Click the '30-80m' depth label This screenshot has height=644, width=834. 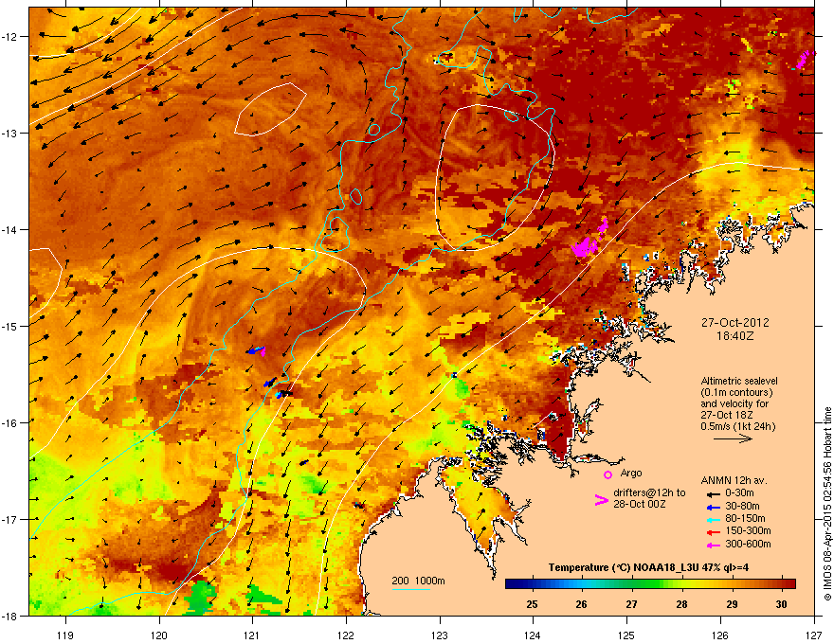coord(742,507)
